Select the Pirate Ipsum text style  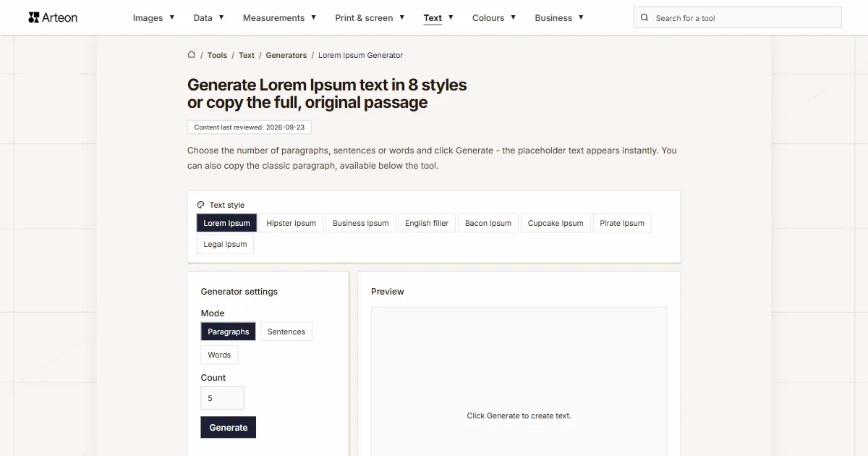pos(622,223)
